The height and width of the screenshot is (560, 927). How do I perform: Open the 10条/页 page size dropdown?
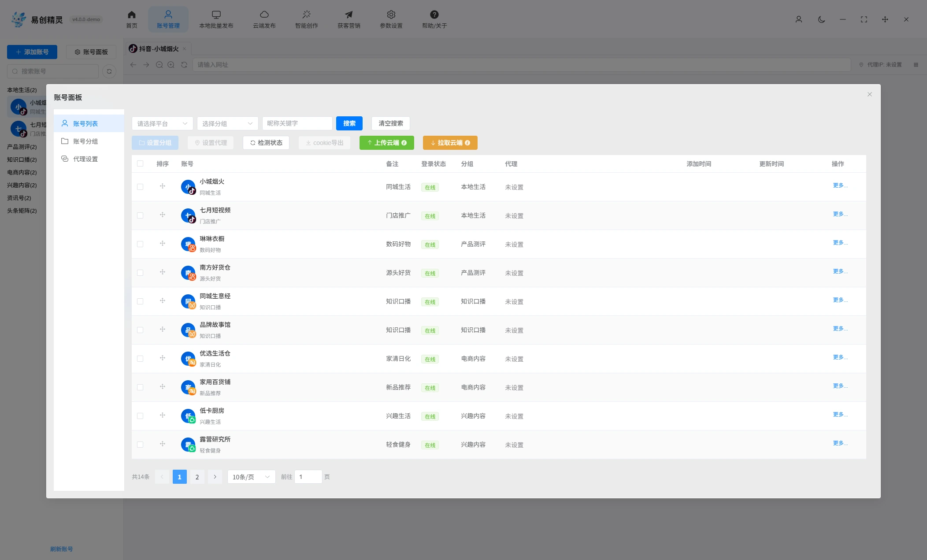(x=251, y=477)
